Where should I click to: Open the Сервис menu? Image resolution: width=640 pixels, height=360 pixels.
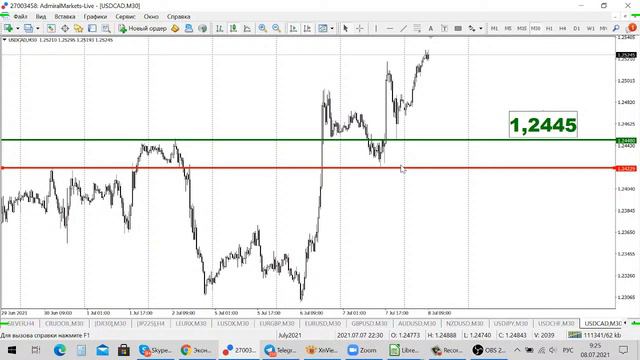[126, 17]
